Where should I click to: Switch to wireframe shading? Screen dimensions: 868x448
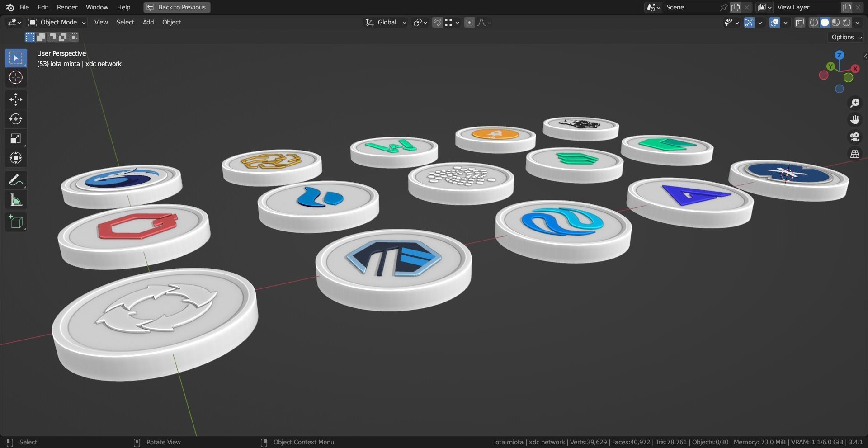(814, 22)
